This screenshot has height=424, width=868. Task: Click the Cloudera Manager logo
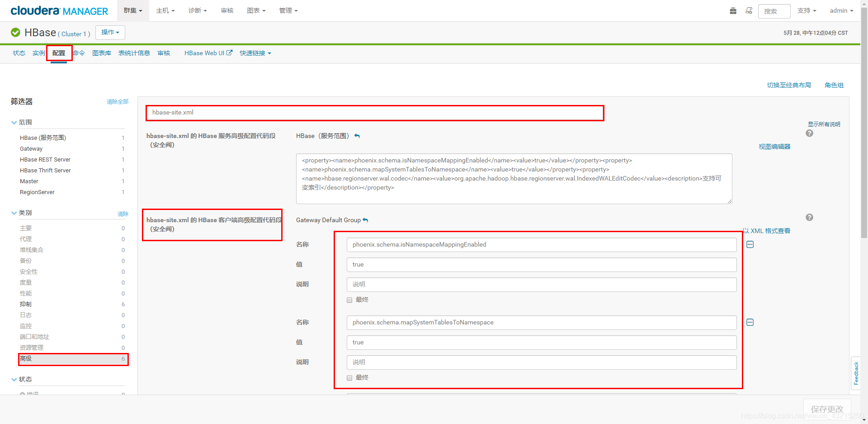click(x=59, y=11)
